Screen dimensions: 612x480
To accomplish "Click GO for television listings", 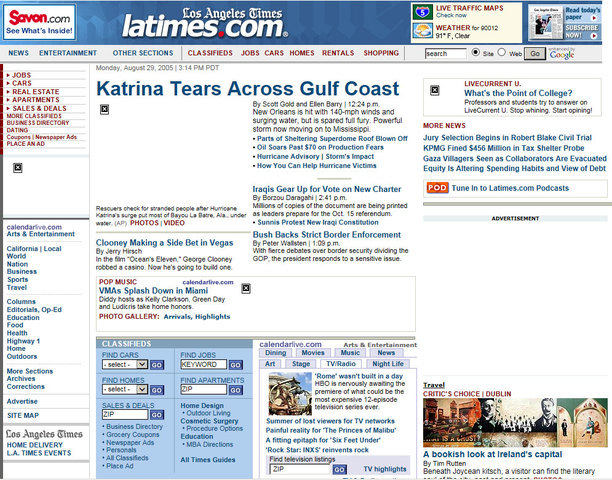I will [339, 470].
